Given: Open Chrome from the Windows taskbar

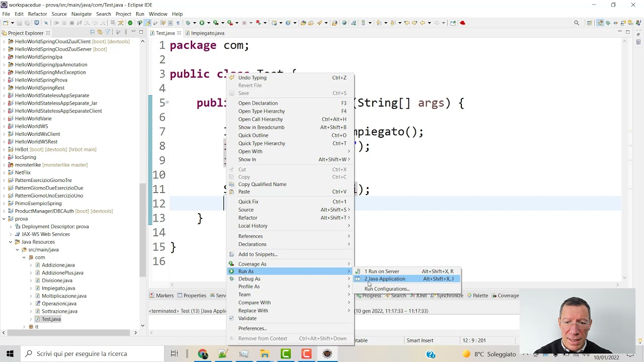Looking at the screenshot, I should click(x=203, y=354).
